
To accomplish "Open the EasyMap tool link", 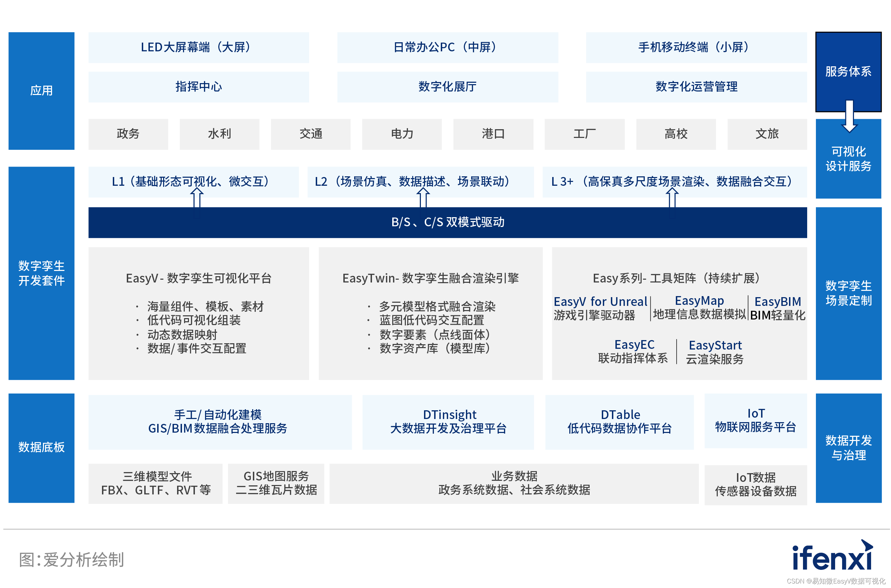I will [x=699, y=301].
